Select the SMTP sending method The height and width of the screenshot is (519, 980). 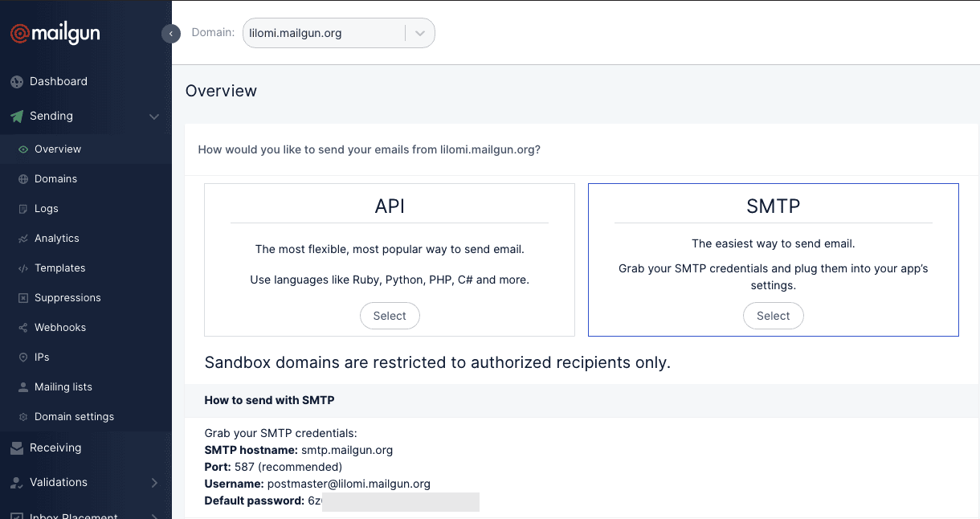coord(772,316)
